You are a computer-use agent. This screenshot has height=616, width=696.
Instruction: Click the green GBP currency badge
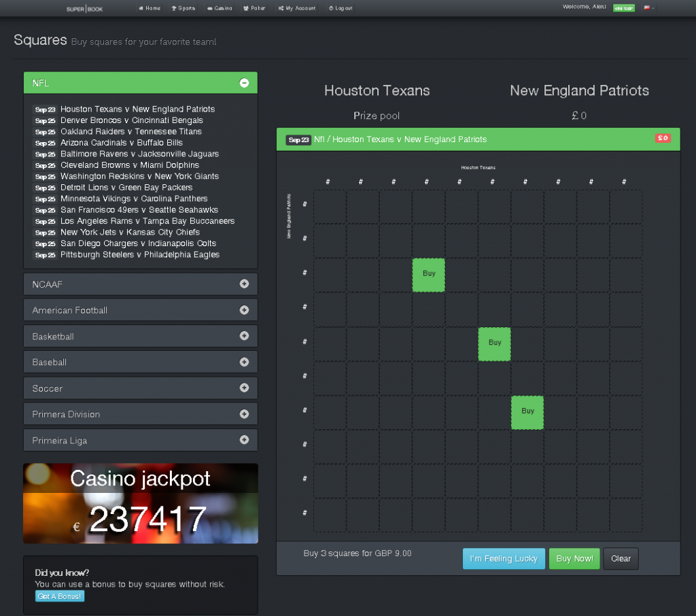coord(623,7)
